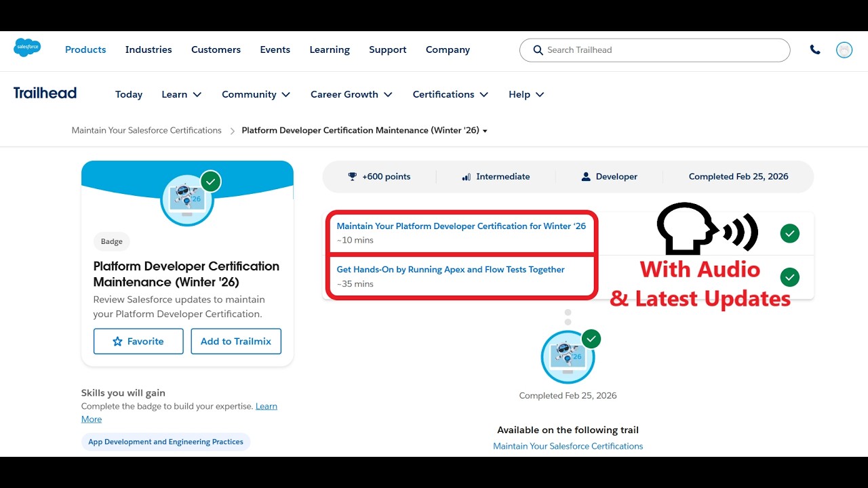Viewport: 868px width, 488px height.
Task: Click the Favorite button
Action: point(138,341)
